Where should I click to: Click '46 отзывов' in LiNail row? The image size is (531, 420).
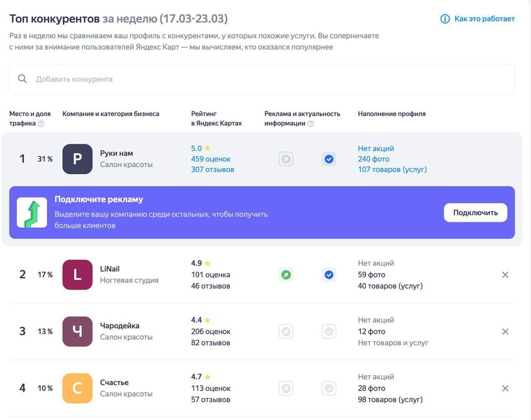pyautogui.click(x=211, y=286)
